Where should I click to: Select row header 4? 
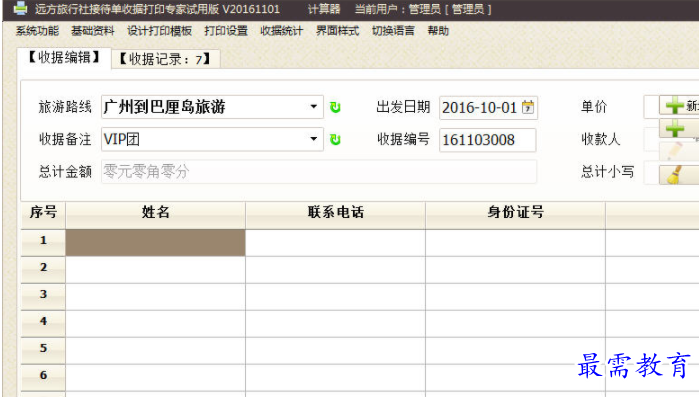pyautogui.click(x=43, y=323)
